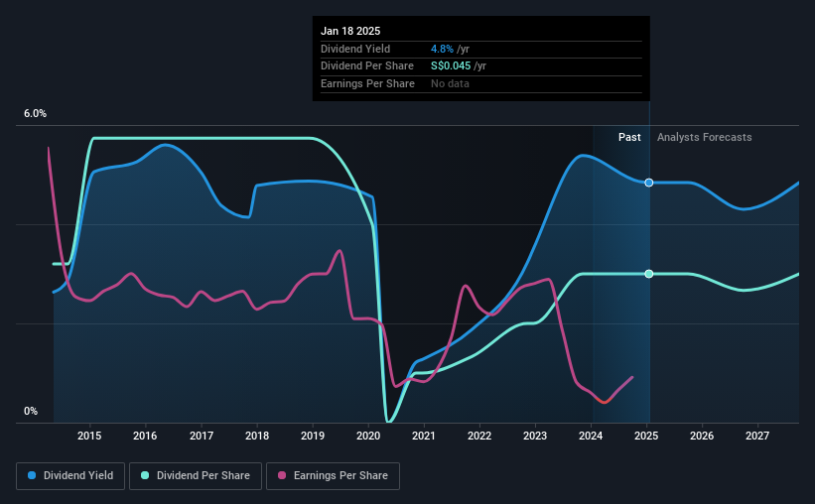The height and width of the screenshot is (504, 815).
Task: Click the 2026 x-axis label
Action: pos(702,436)
